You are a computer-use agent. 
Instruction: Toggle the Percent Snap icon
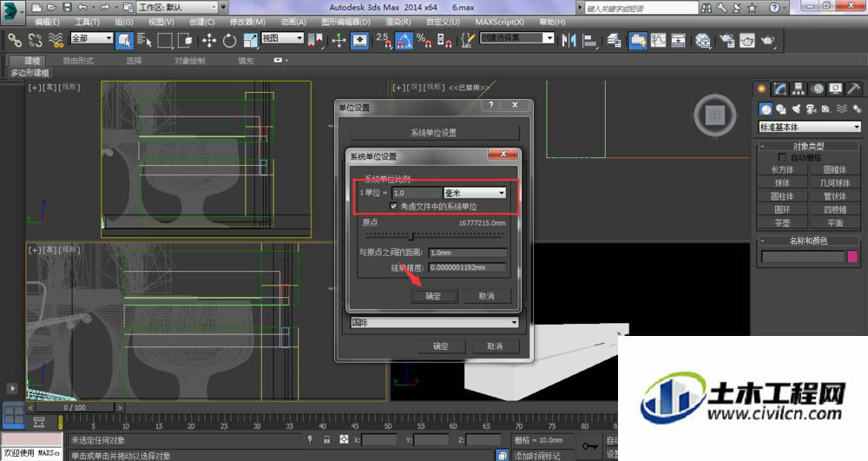click(424, 41)
